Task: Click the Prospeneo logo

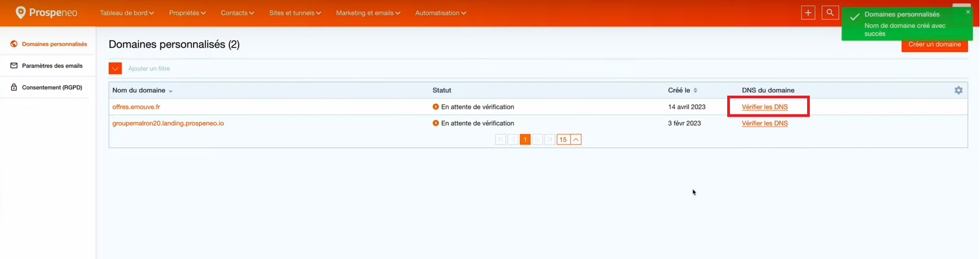Action: [47, 13]
